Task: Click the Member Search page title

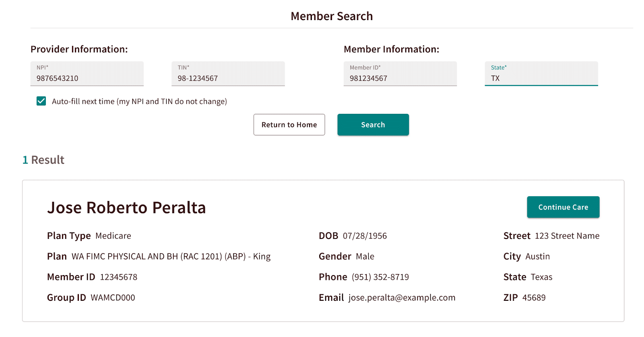Action: (332, 16)
